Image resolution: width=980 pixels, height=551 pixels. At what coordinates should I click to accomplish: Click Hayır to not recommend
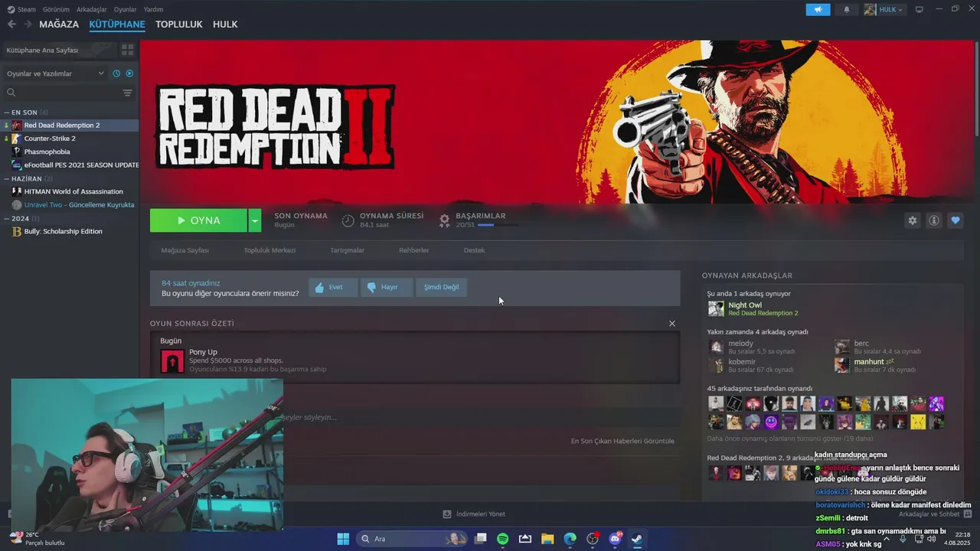(x=387, y=287)
